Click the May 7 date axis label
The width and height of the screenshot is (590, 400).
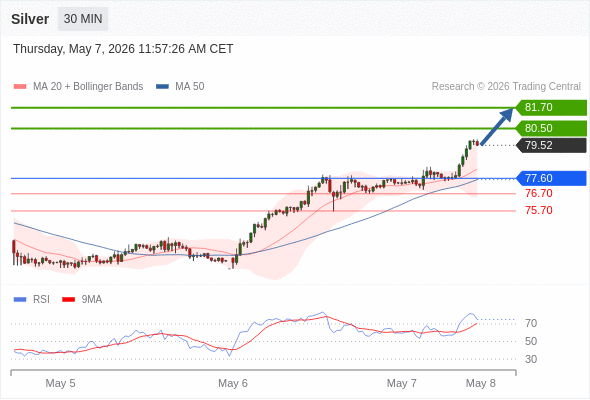pyautogui.click(x=402, y=383)
